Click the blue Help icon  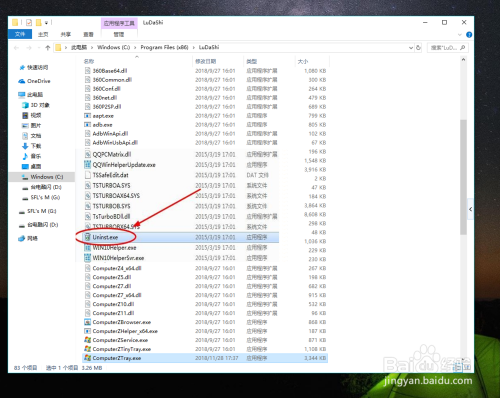coord(469,35)
